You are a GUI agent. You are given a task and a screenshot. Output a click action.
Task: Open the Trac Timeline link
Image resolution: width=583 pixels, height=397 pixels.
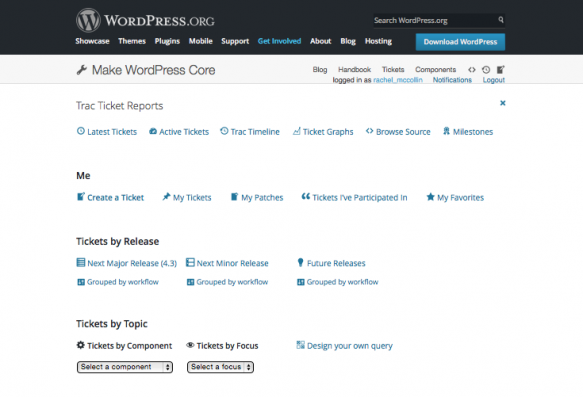255,132
